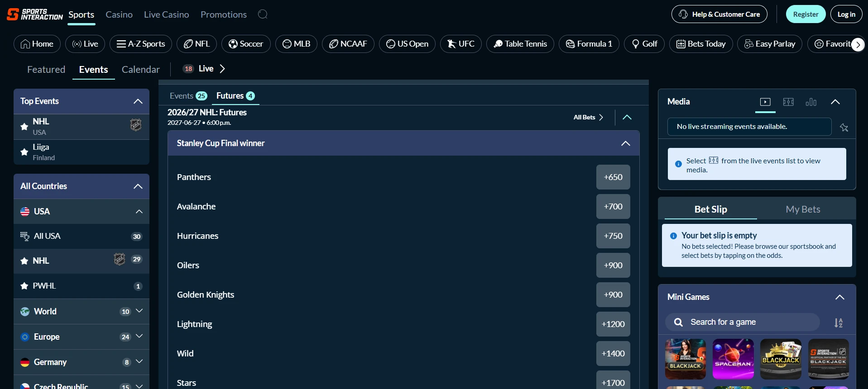Collapse the Top Events panel
This screenshot has width=868, height=389.
point(138,101)
